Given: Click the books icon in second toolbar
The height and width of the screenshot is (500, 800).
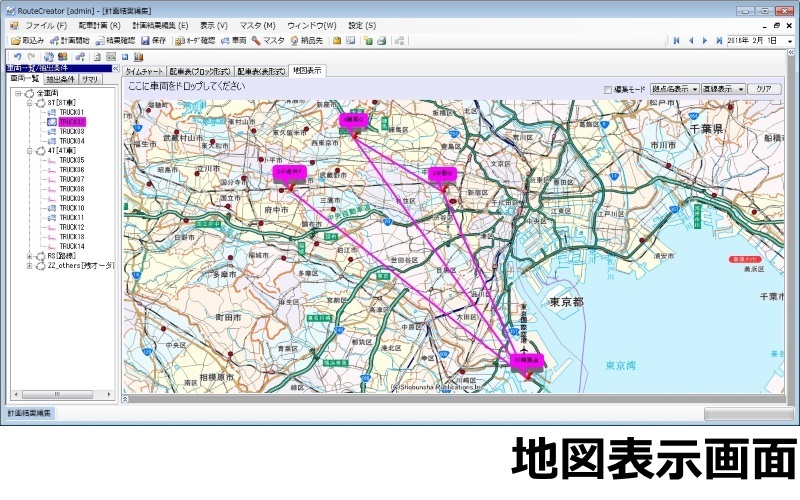Looking at the screenshot, I should coord(139,57).
